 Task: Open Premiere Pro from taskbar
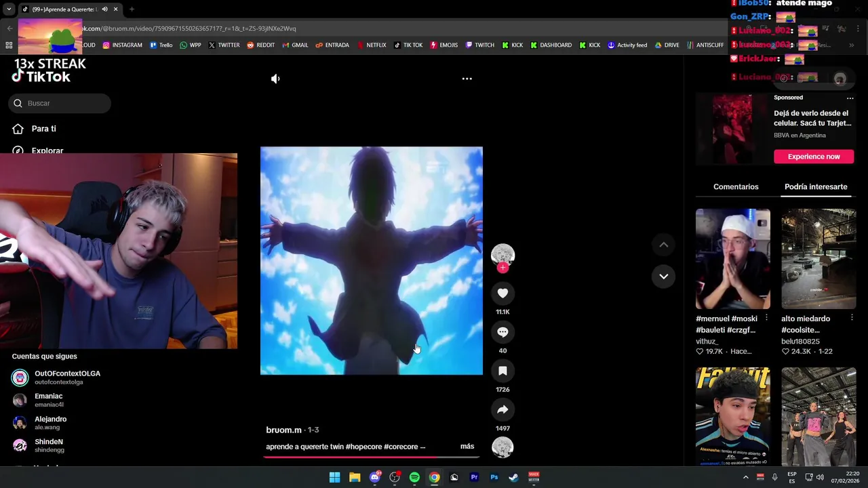click(474, 477)
